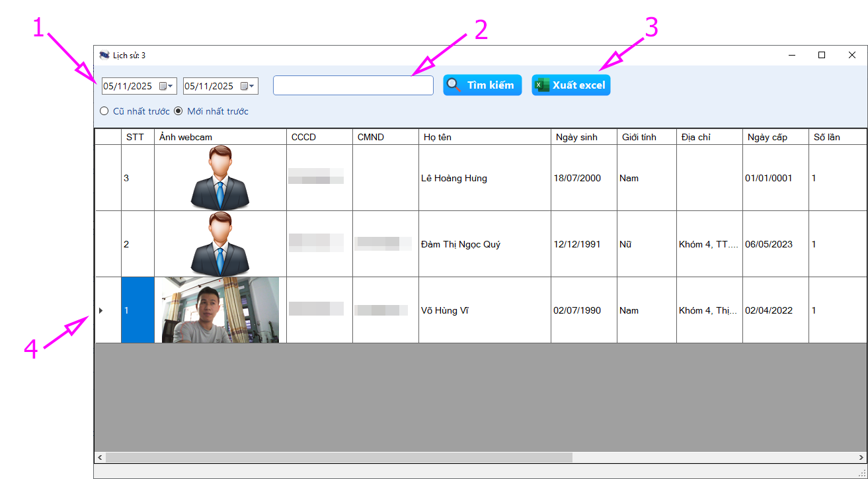868x479 pixels.
Task: Click the horizontal scrollbar thumb
Action: click(338, 457)
